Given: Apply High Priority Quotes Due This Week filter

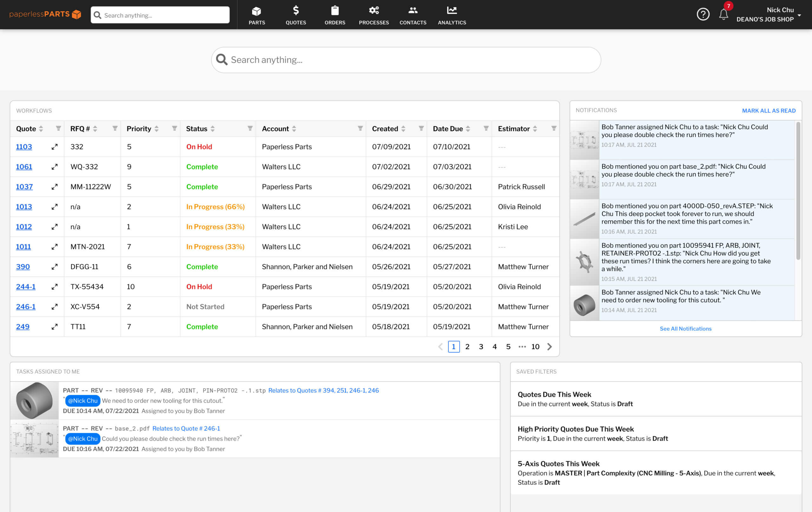Looking at the screenshot, I should tap(656, 434).
